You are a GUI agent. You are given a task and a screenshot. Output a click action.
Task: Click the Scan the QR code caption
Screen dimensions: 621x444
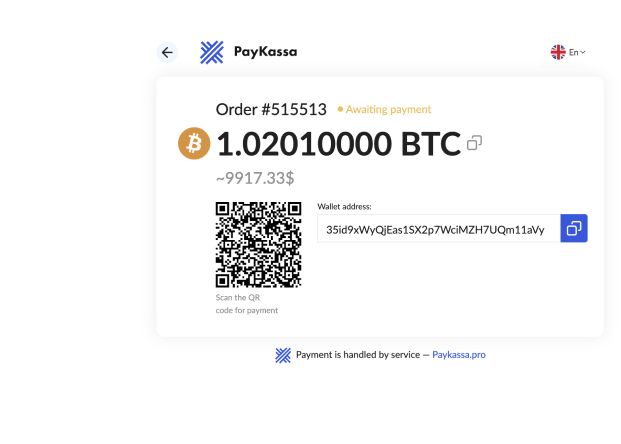tap(247, 304)
